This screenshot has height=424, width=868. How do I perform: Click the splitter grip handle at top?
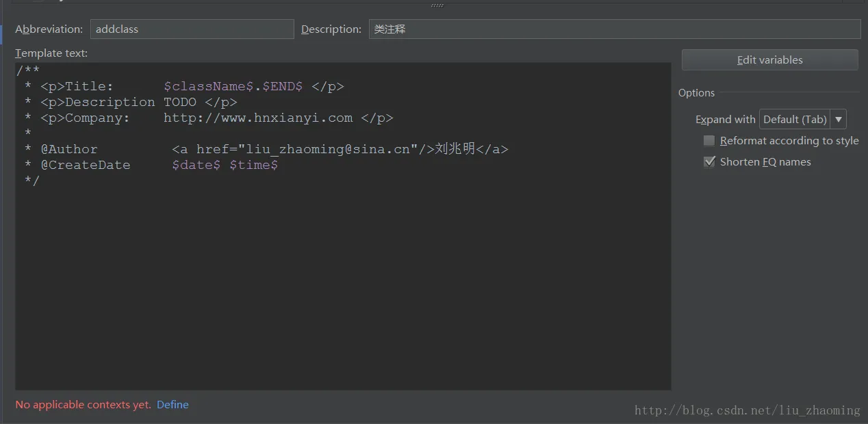pos(437,5)
